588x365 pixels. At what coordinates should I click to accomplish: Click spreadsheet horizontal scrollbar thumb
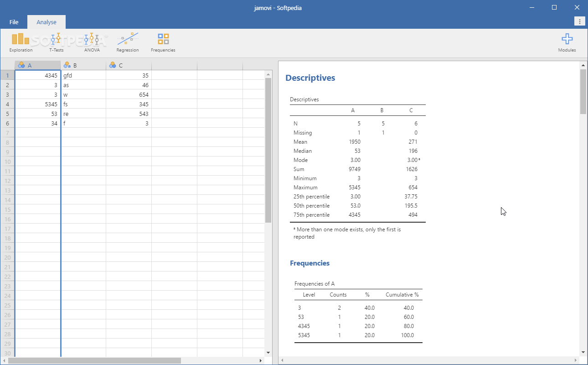pyautogui.click(x=94, y=360)
